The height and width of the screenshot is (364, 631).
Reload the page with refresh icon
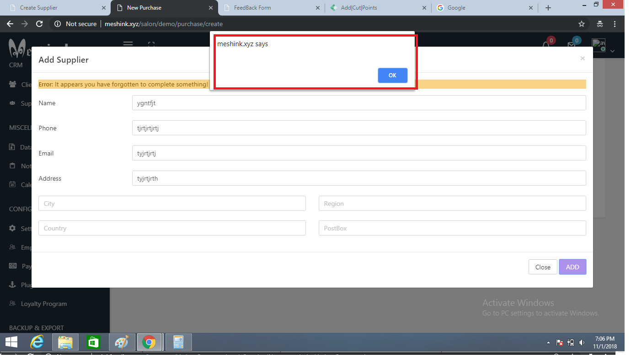39,24
